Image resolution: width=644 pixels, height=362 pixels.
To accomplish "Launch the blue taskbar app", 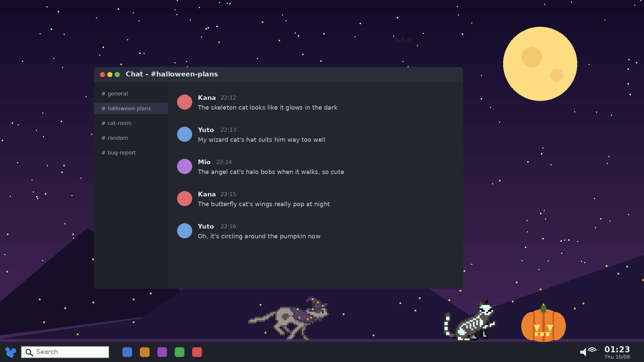I will pos(127,352).
